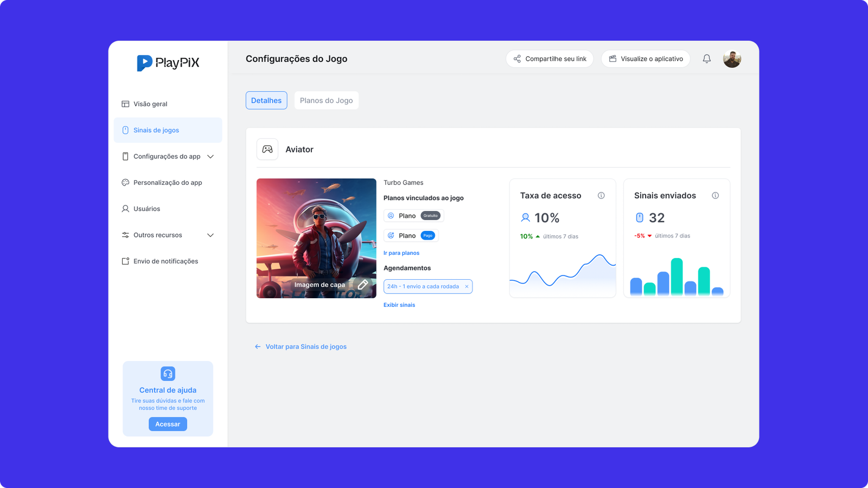Go to Personalização do app
Viewport: 868px width, 488px height.
point(168,183)
